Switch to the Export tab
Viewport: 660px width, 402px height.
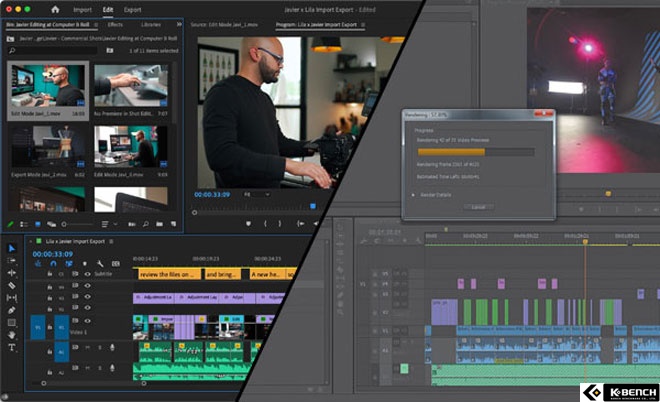coord(132,9)
